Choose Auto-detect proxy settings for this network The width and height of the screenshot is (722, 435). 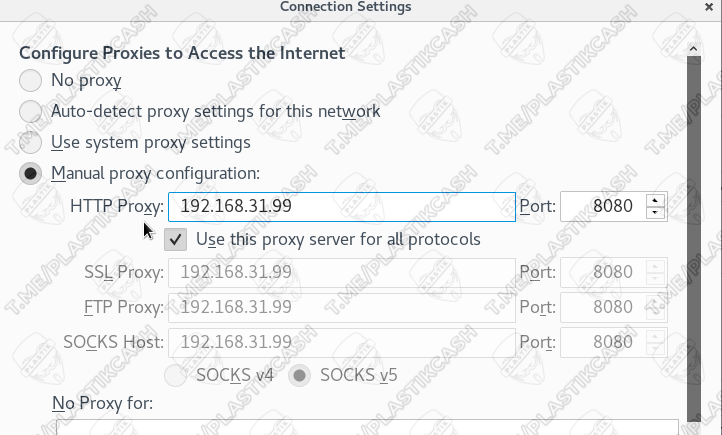(32, 111)
